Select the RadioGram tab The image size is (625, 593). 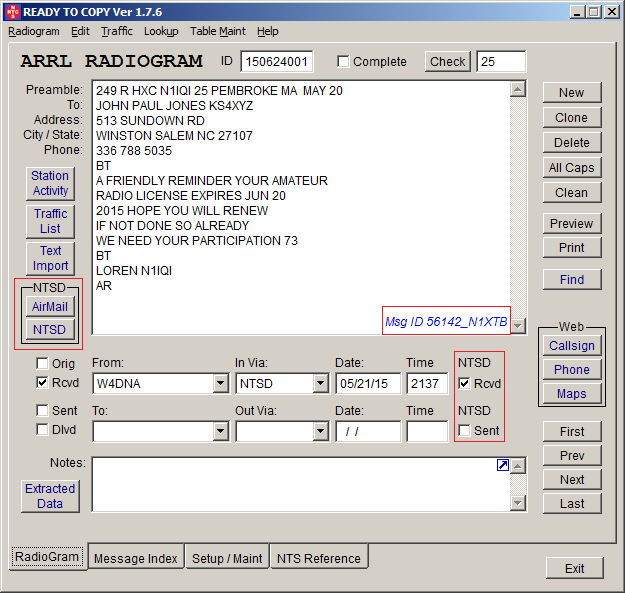pyautogui.click(x=47, y=557)
